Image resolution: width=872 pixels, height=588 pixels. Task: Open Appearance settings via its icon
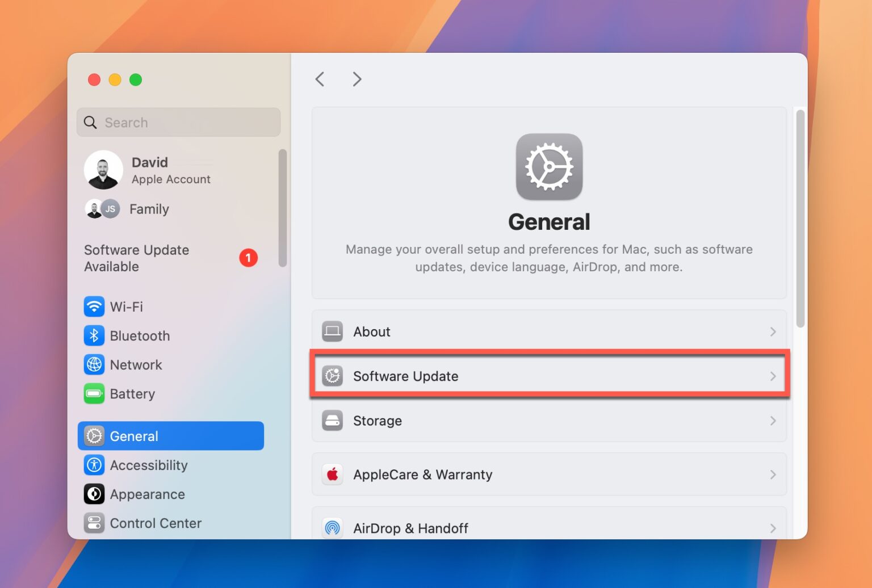coord(94,494)
